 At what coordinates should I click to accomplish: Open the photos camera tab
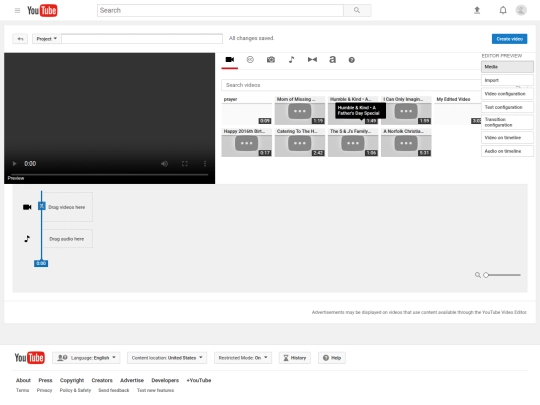pyautogui.click(x=271, y=60)
